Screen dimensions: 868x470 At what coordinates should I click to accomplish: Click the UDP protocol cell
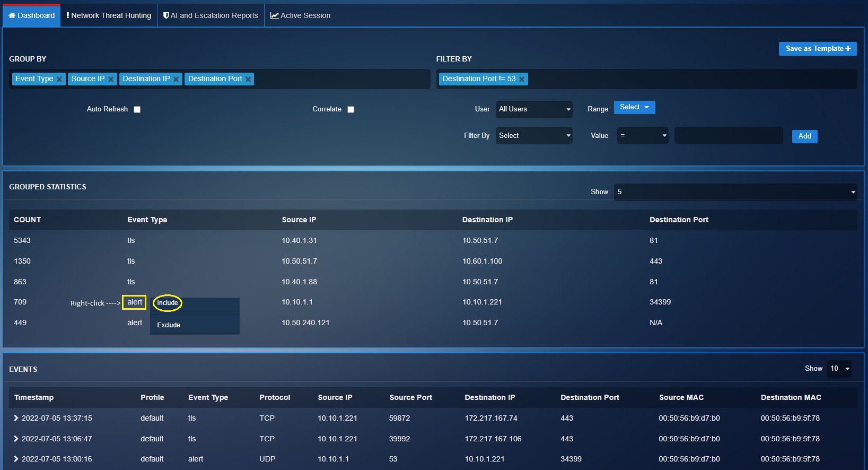267,459
